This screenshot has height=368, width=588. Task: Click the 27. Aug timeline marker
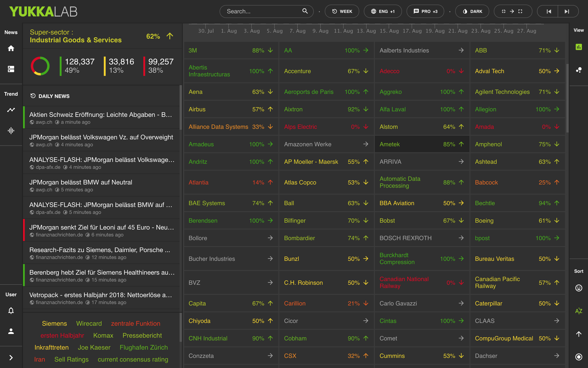(526, 31)
